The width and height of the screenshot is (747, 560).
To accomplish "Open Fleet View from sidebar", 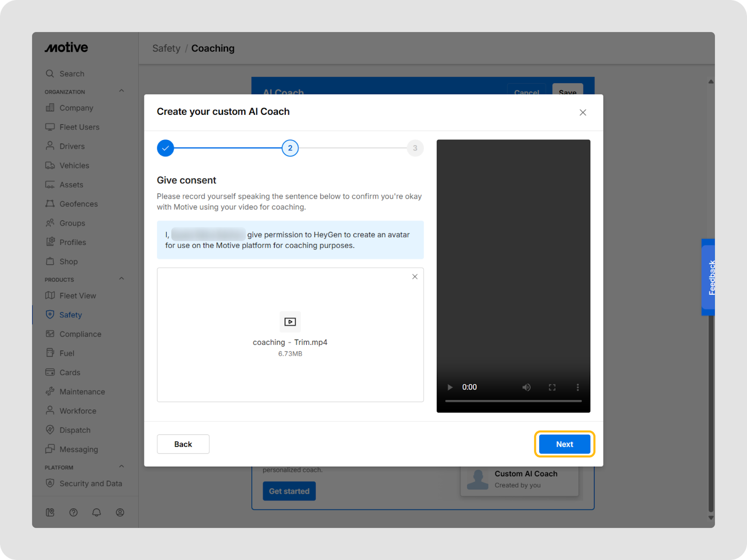I will [78, 296].
